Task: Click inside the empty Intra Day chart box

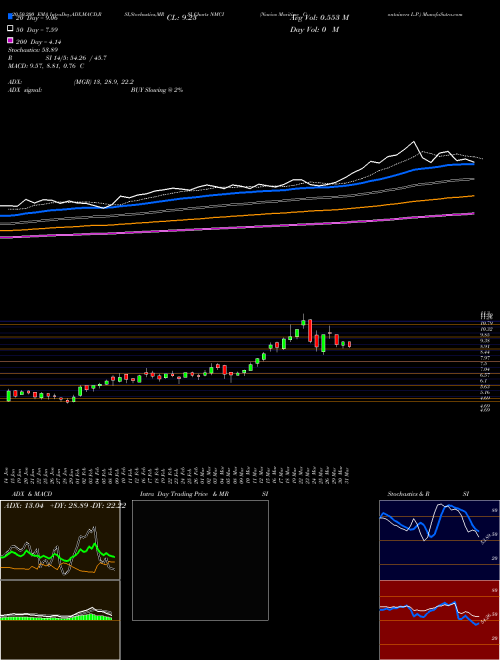Action: [x=200, y=560]
